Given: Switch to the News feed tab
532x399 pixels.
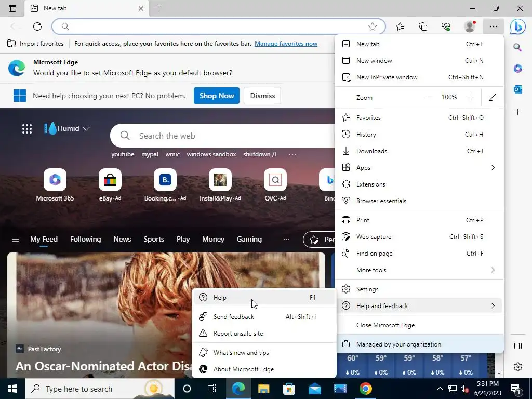Looking at the screenshot, I should [122, 239].
